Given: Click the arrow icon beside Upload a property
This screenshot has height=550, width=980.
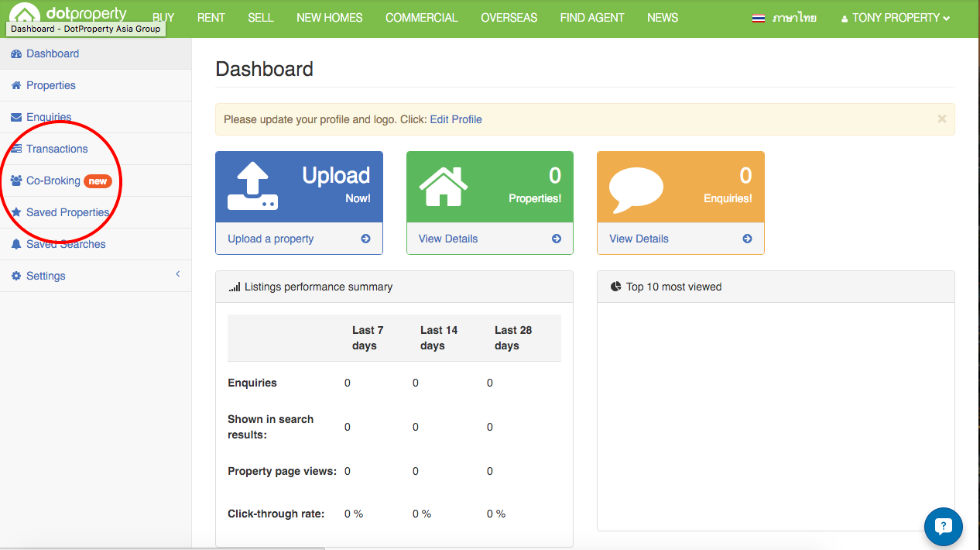Looking at the screenshot, I should pos(365,239).
